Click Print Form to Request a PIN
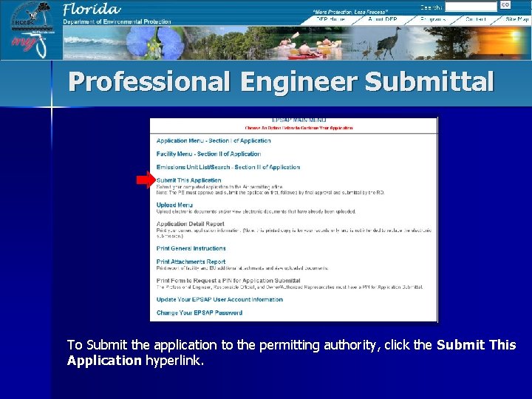This screenshot has height=399, width=532. point(228,281)
